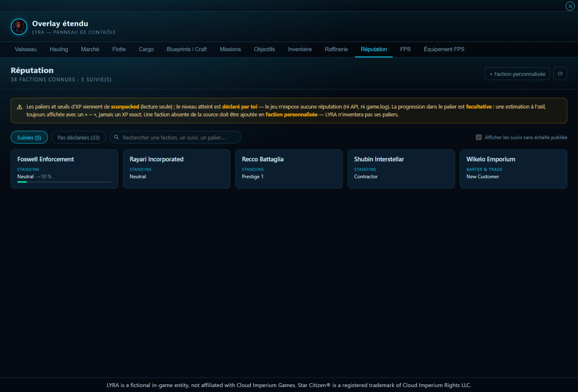Click the 'New Customer' standing value
578x392 pixels.
(x=483, y=177)
